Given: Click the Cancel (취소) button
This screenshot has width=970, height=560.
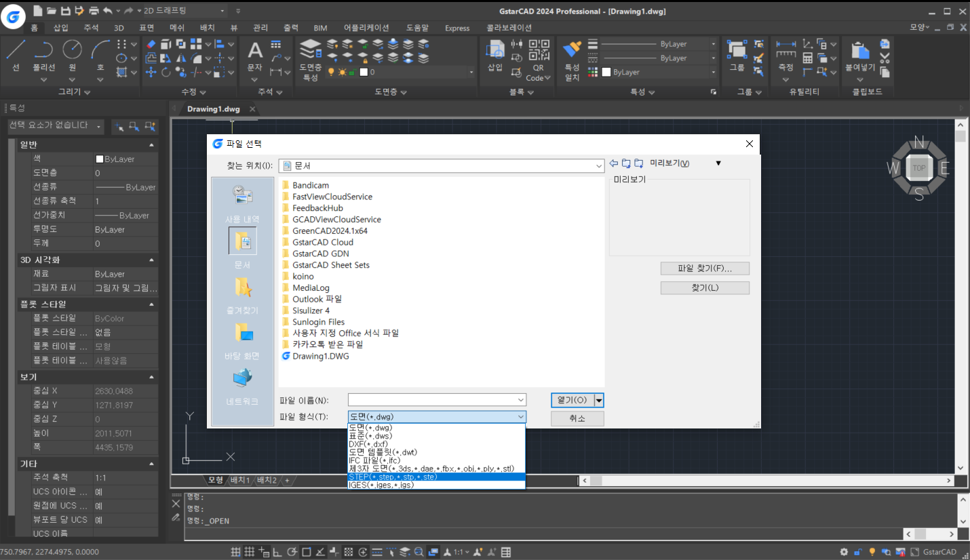Looking at the screenshot, I should (x=577, y=419).
